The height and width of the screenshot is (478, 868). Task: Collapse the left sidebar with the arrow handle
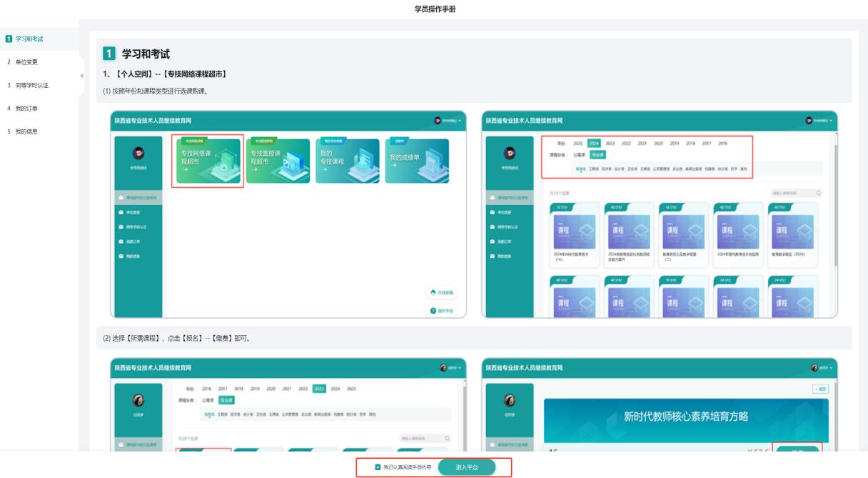coord(81,76)
